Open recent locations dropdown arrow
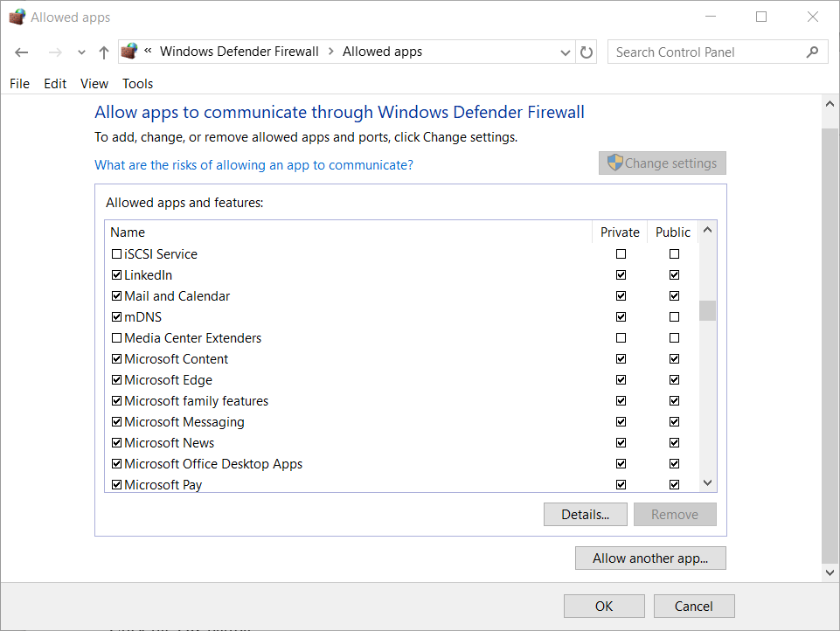This screenshot has height=631, width=840. pos(81,52)
